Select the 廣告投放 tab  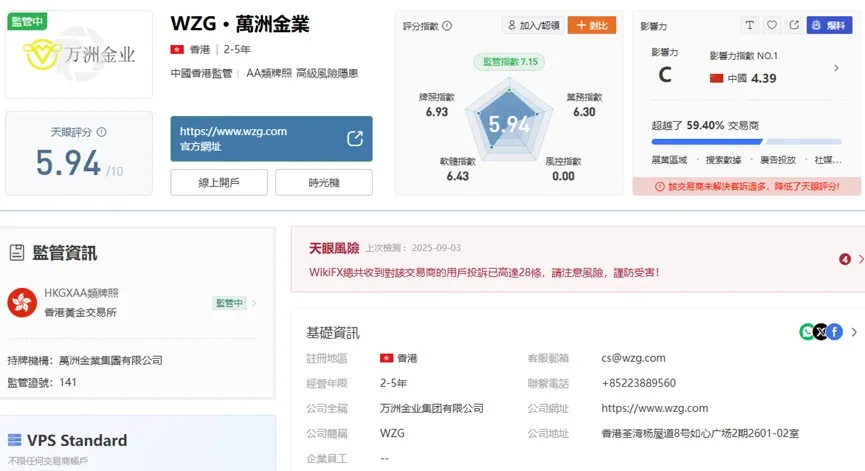[778, 160]
